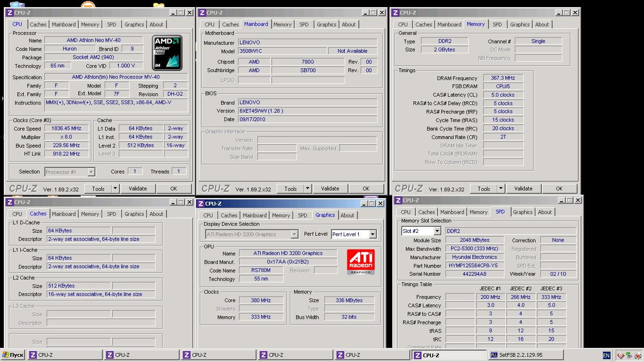Screen dimensions: 644x362
Task: Select the CPU tab in the Mainboard-tab window
Action: click(x=210, y=25)
